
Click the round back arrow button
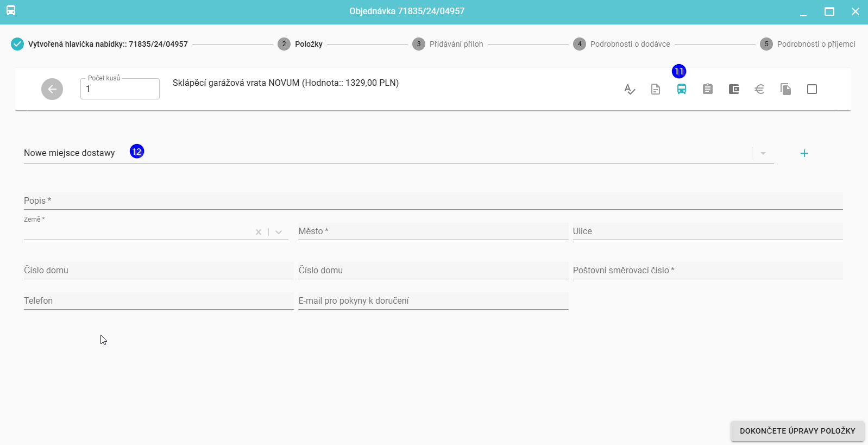(52, 89)
